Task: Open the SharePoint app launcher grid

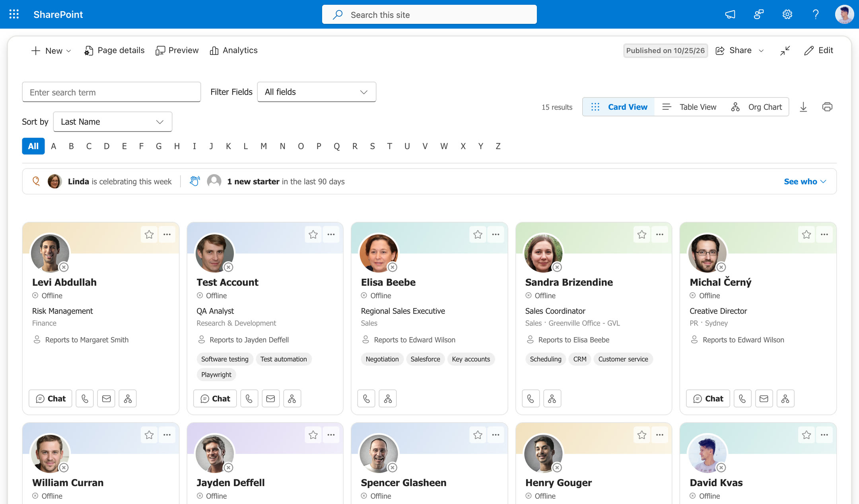Action: [14, 14]
